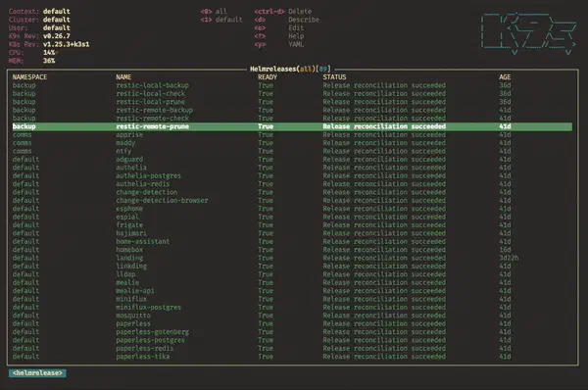
Task: Click the Help shortcut hint
Action: click(279, 36)
